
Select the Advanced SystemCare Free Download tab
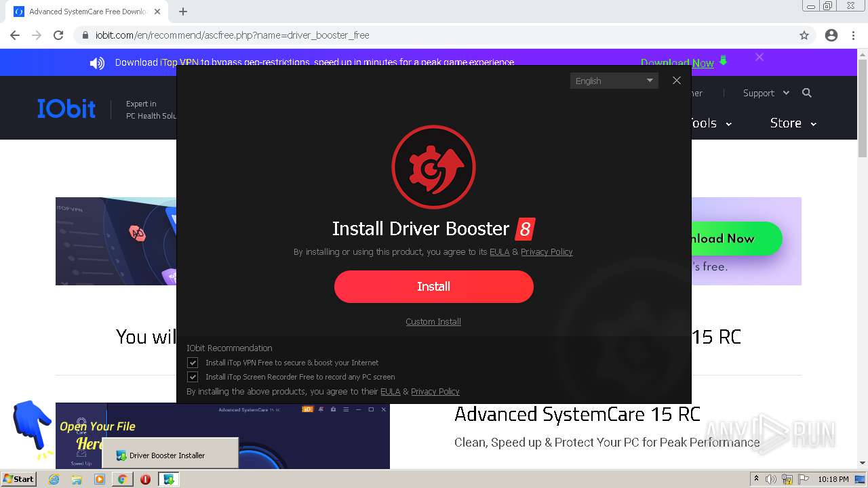pyautogui.click(x=87, y=12)
